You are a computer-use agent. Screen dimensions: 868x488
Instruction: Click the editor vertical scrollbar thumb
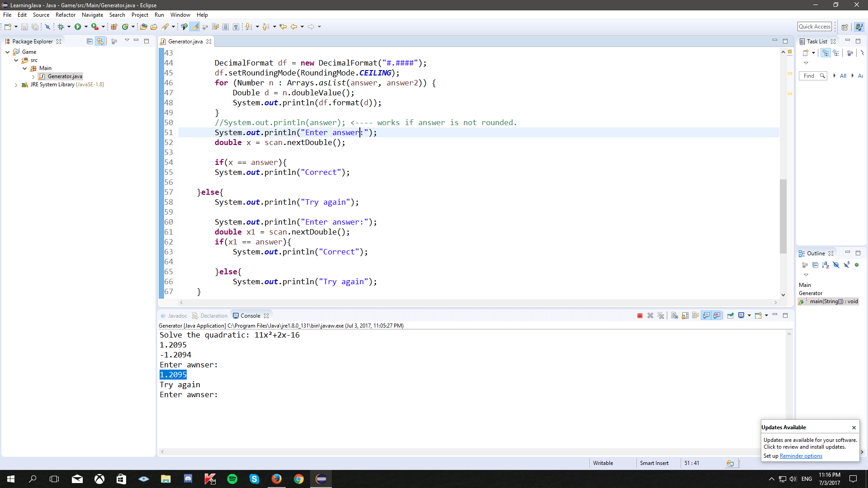tap(783, 217)
